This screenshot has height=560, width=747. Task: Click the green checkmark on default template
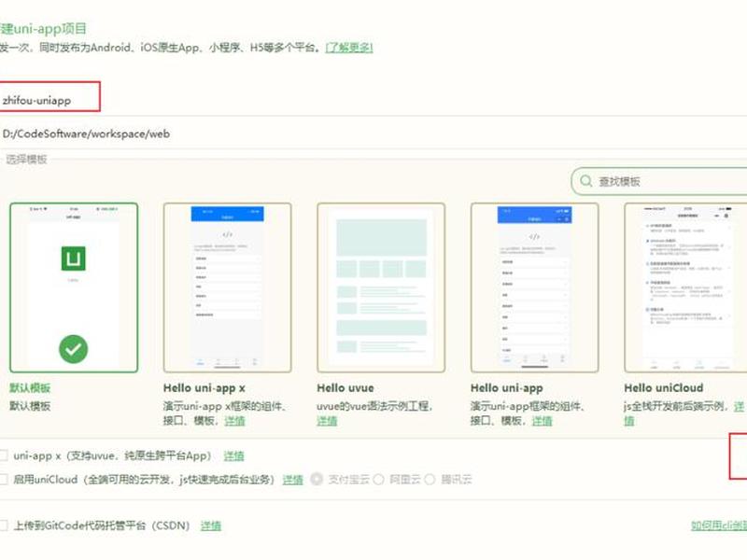click(74, 349)
